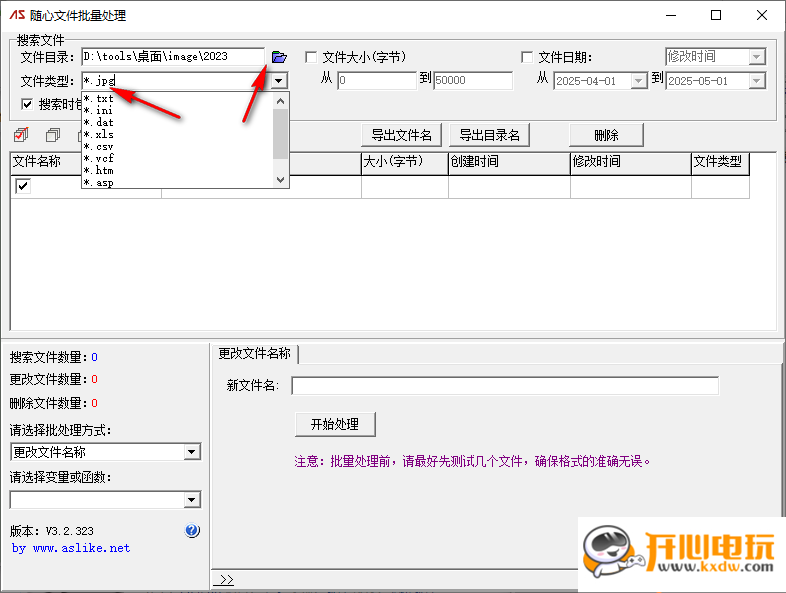
Task: Click the dropdown list scroll down arrow
Action: point(281,179)
